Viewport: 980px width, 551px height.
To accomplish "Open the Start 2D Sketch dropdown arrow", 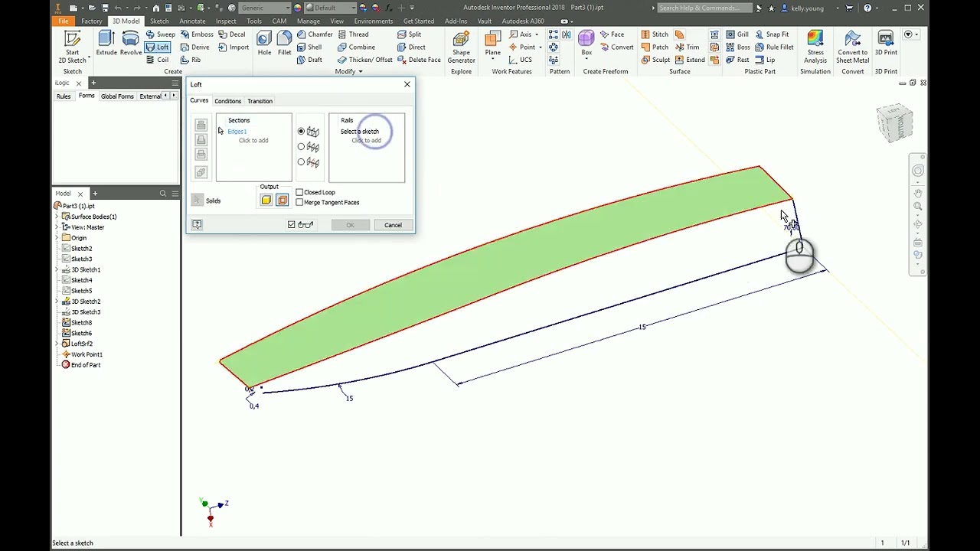I will pos(89,57).
